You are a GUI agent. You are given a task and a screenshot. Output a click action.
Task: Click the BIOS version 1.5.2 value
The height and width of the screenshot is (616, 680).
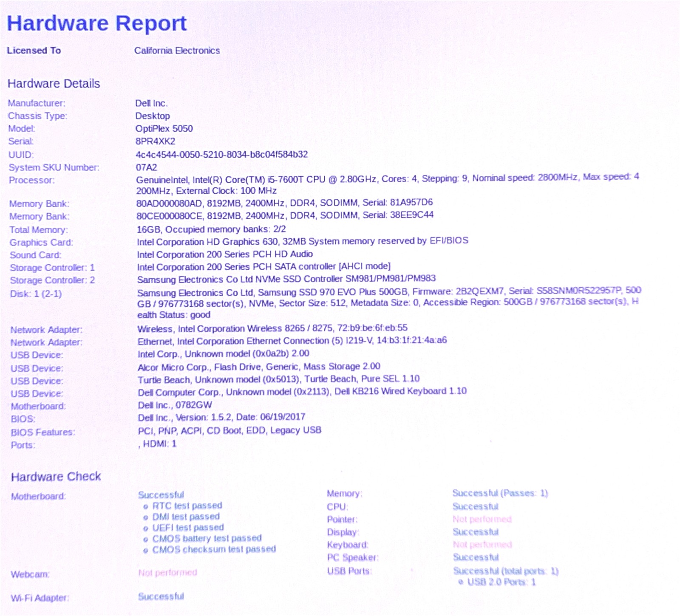point(221,417)
